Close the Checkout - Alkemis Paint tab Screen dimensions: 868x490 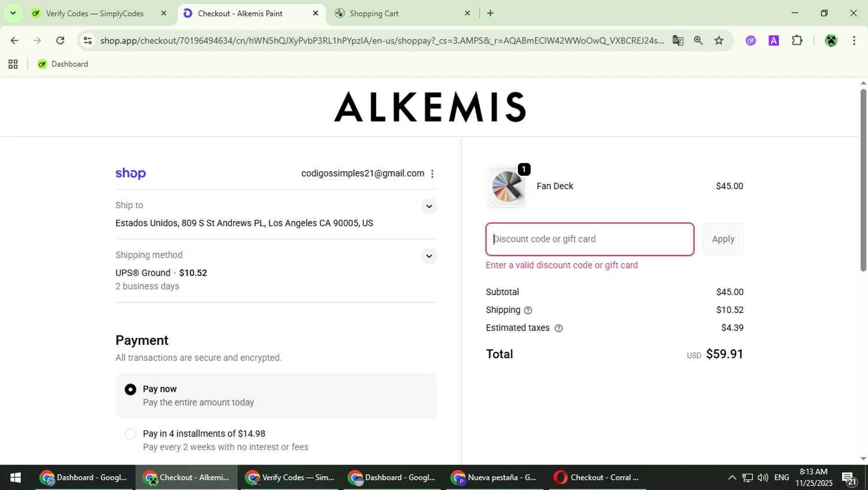tap(315, 13)
